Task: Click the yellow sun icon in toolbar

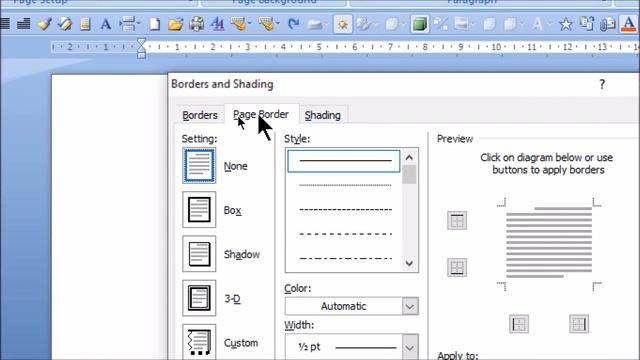Action: coord(342,24)
